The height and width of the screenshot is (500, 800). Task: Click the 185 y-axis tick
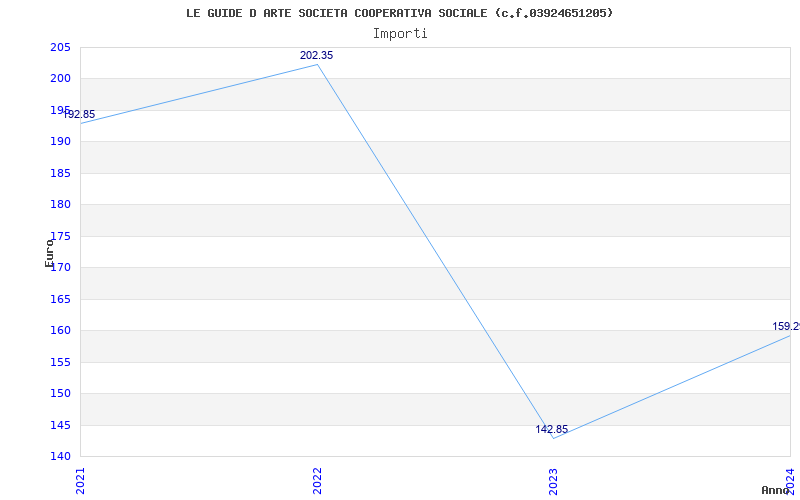(60, 173)
